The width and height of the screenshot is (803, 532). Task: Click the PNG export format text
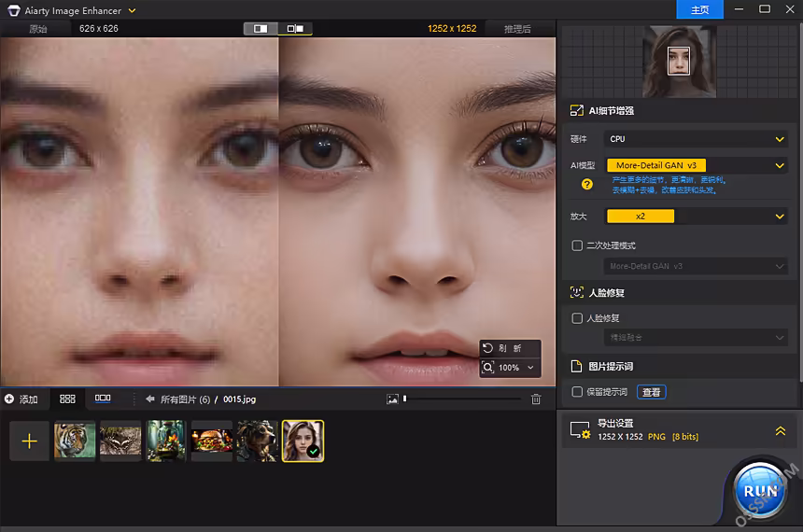point(656,437)
